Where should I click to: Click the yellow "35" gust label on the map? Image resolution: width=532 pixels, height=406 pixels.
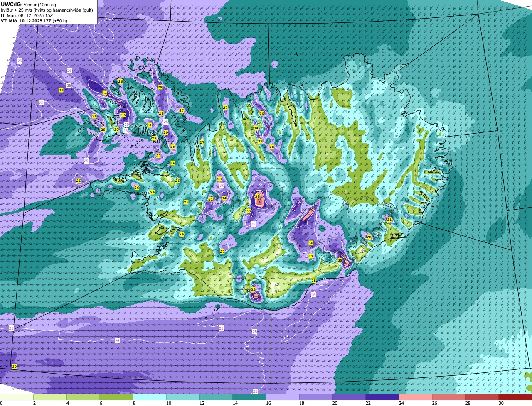point(253,289)
